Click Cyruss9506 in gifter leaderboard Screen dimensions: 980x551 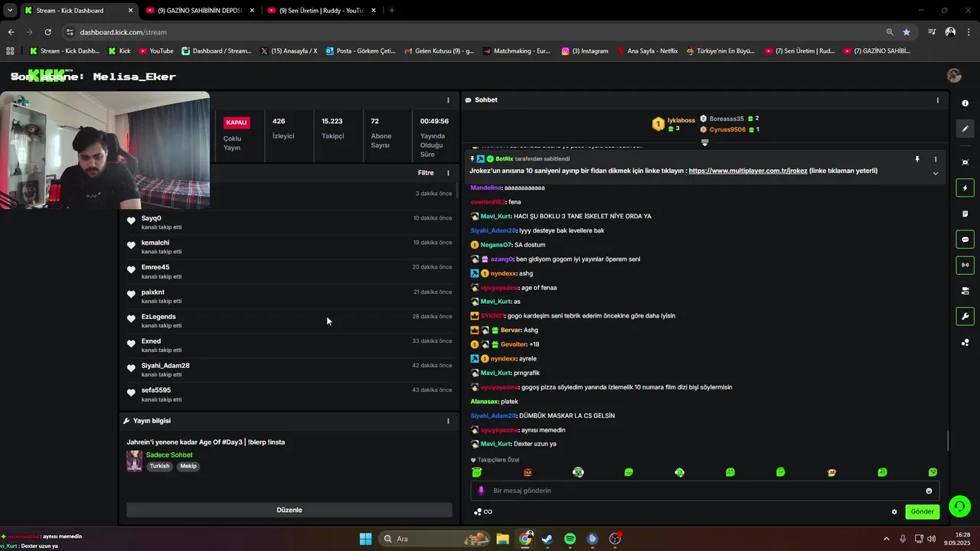coord(729,129)
